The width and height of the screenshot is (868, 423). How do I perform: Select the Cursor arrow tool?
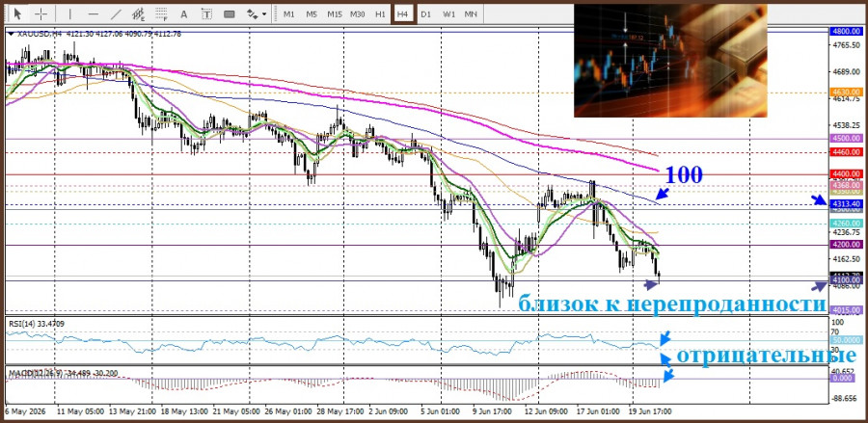pos(17,14)
